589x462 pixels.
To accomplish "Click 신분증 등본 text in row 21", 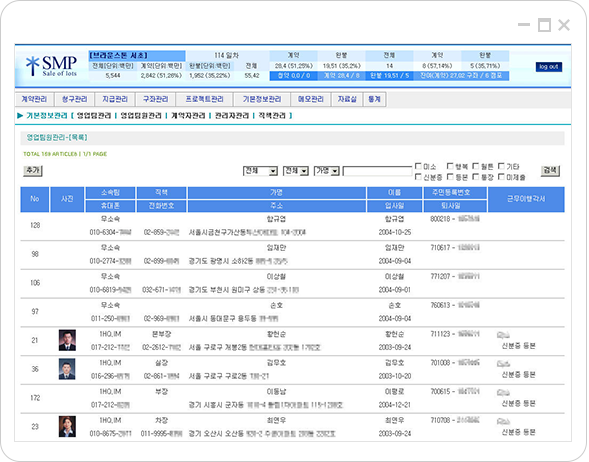I will point(518,346).
